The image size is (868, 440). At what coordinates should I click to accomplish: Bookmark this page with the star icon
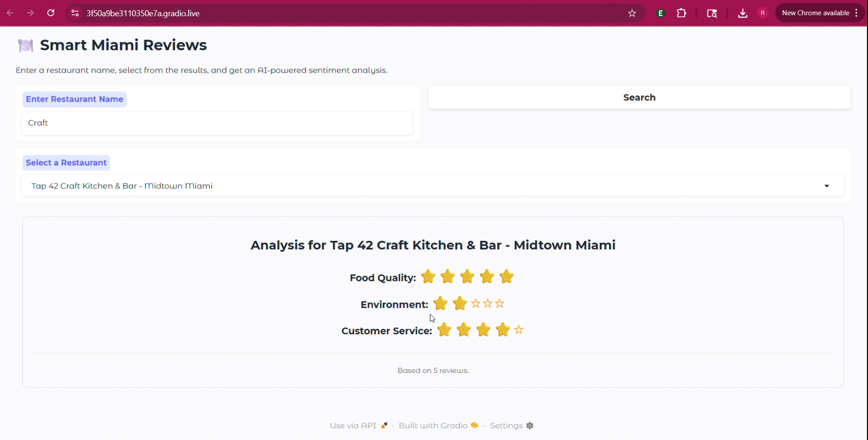click(x=632, y=13)
